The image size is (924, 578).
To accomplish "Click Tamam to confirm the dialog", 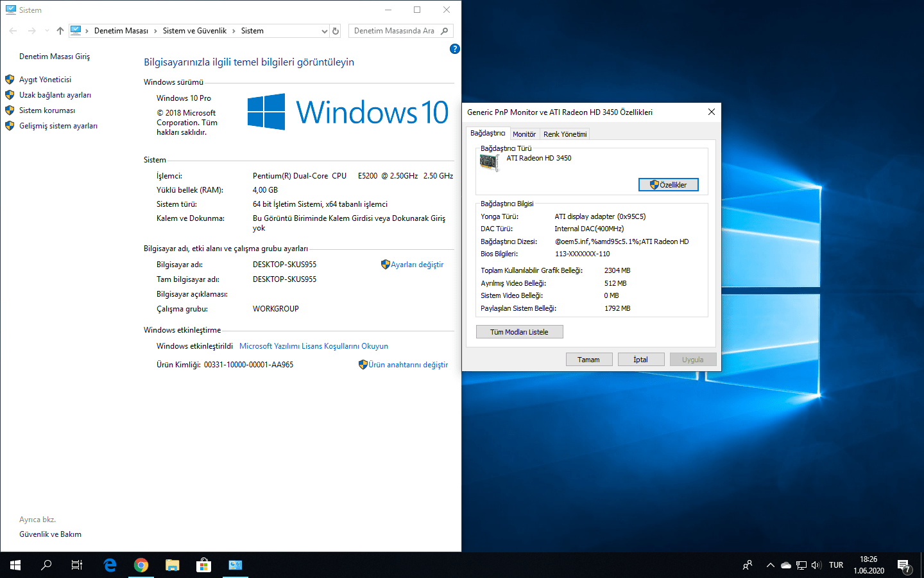I will tap(589, 360).
